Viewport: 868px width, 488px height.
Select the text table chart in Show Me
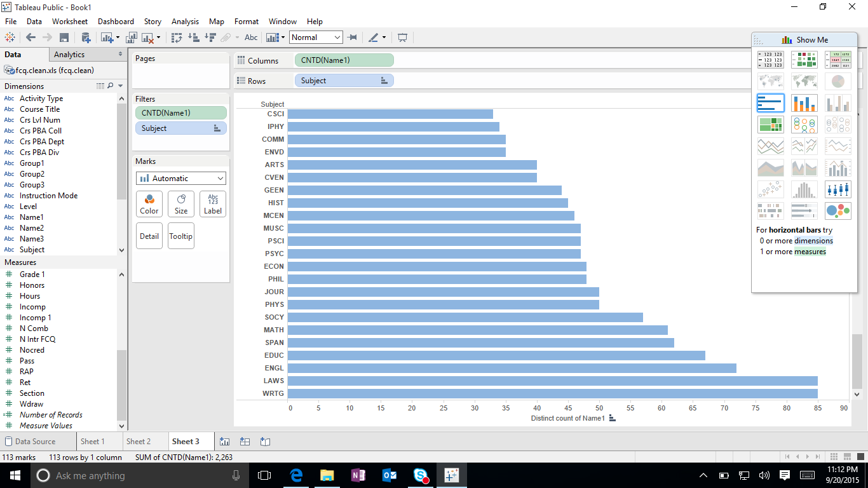pos(770,60)
